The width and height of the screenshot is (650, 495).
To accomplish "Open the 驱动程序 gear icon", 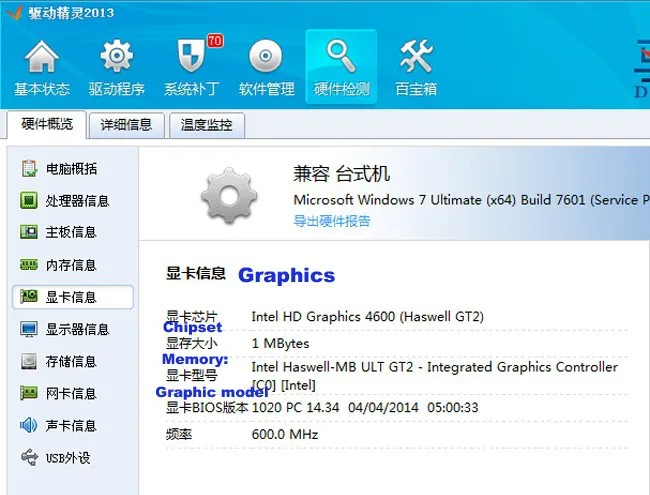I will (x=117, y=56).
